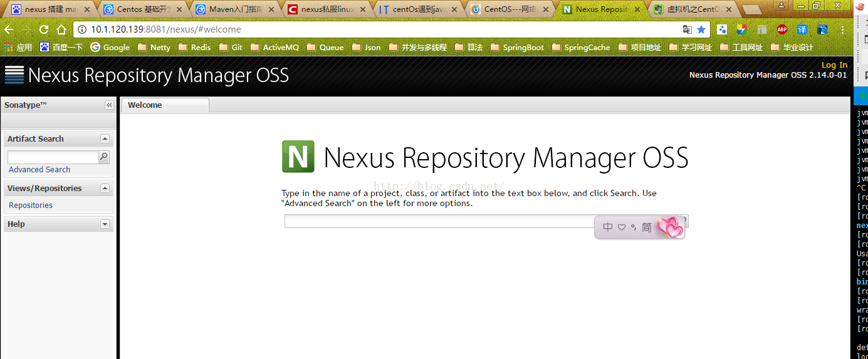Open the SpringCache bookmark folder
Viewport: 868px width, 359px height.
tap(581, 47)
